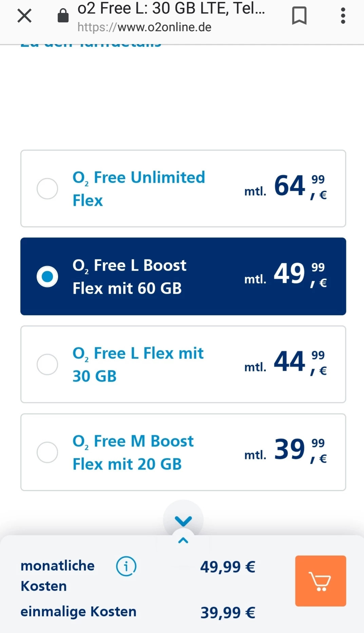Bookmark this o2 page
This screenshot has height=633, width=364.
(299, 16)
